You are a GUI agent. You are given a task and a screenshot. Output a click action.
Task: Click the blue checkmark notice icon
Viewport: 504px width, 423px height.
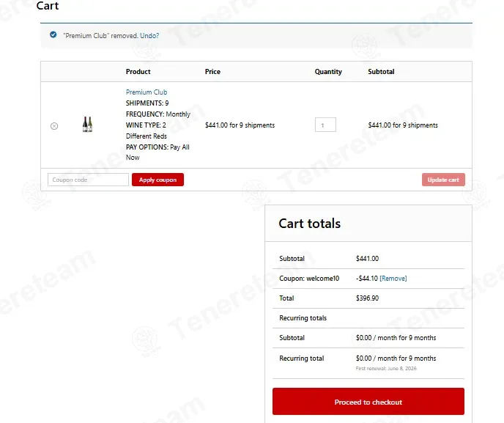(x=53, y=34)
